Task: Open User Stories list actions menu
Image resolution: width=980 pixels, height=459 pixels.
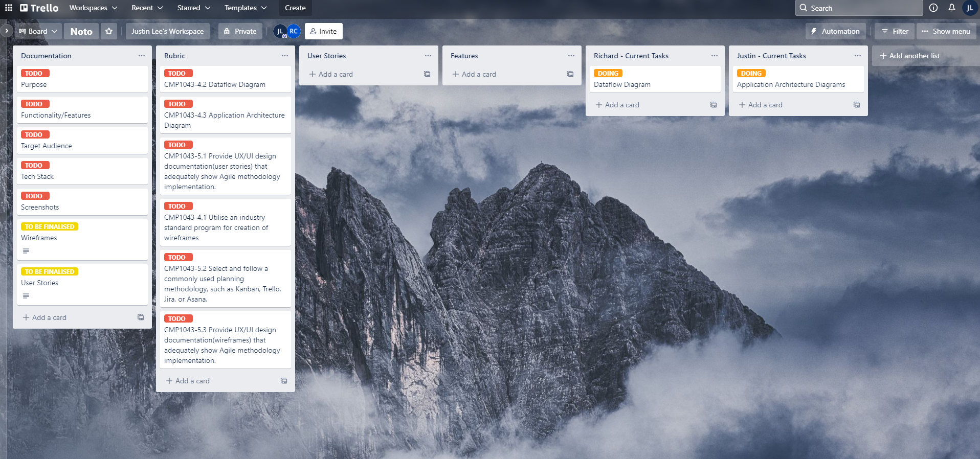Action: point(428,56)
